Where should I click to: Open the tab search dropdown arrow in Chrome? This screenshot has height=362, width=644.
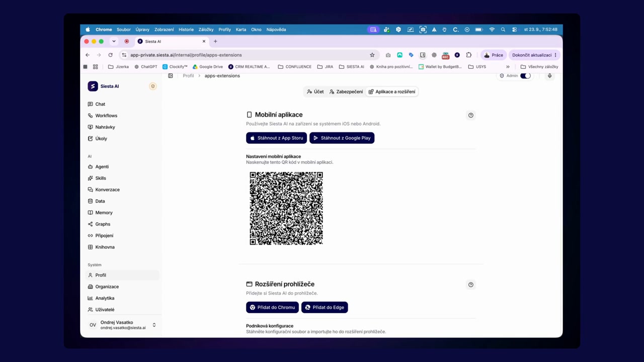(114, 41)
